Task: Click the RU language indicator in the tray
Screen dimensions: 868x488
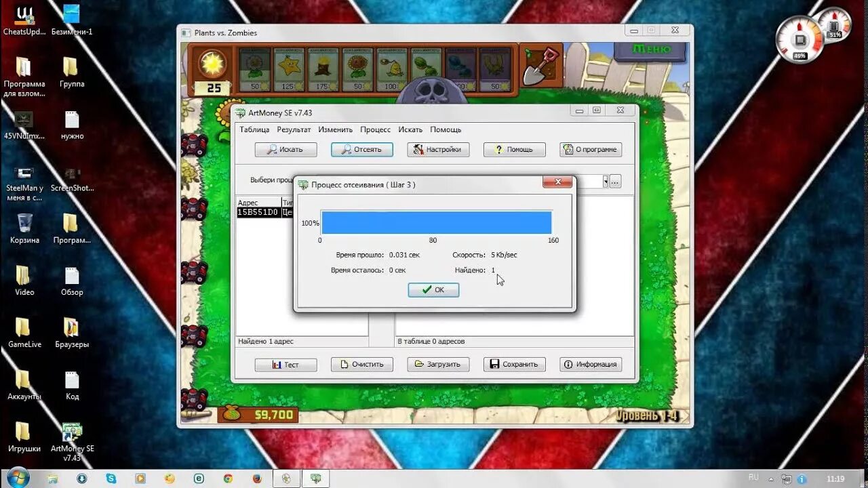Action: click(x=753, y=479)
